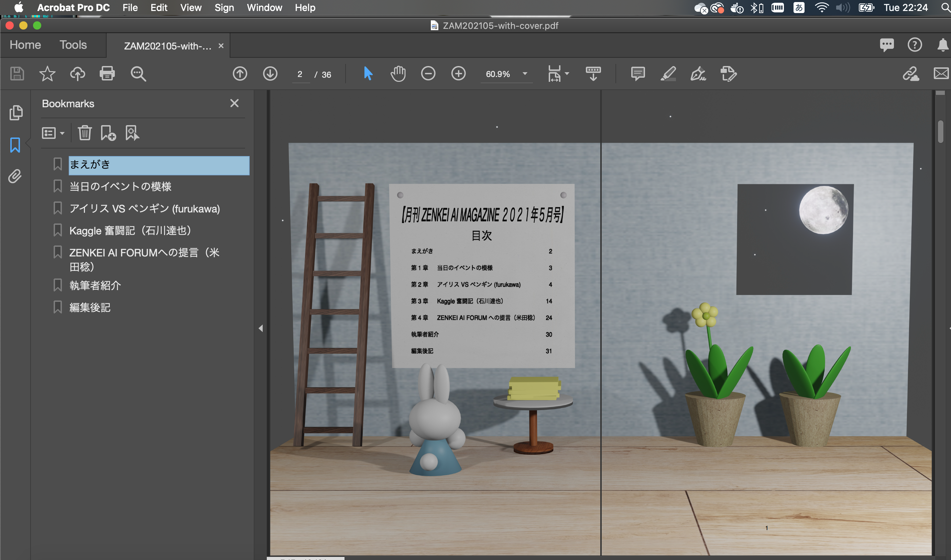Open the View menu

(191, 8)
